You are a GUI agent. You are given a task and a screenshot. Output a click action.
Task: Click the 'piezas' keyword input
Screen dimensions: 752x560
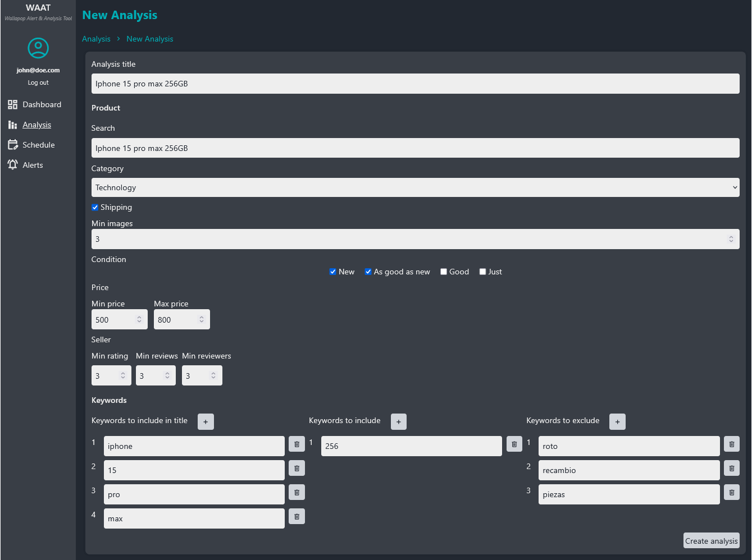629,494
